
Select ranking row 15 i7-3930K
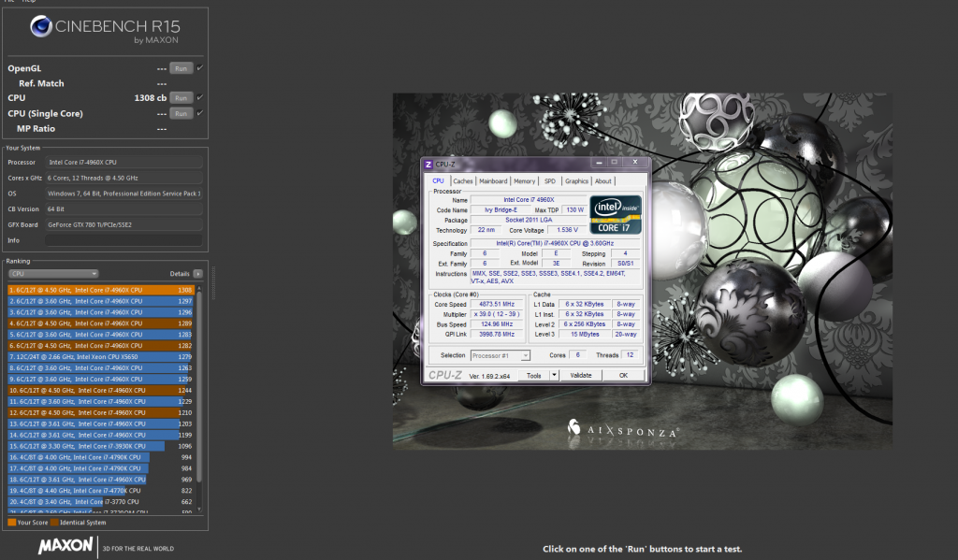click(x=101, y=446)
